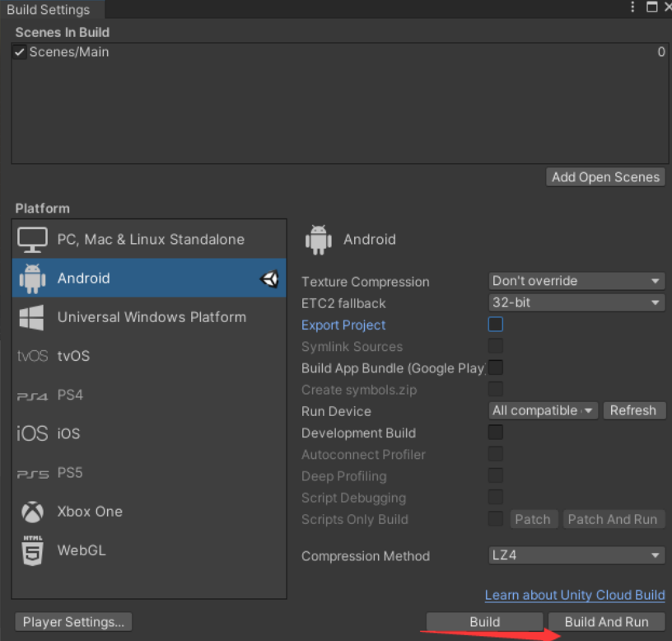Expand the ETC2 fallback dropdown

tap(576, 302)
